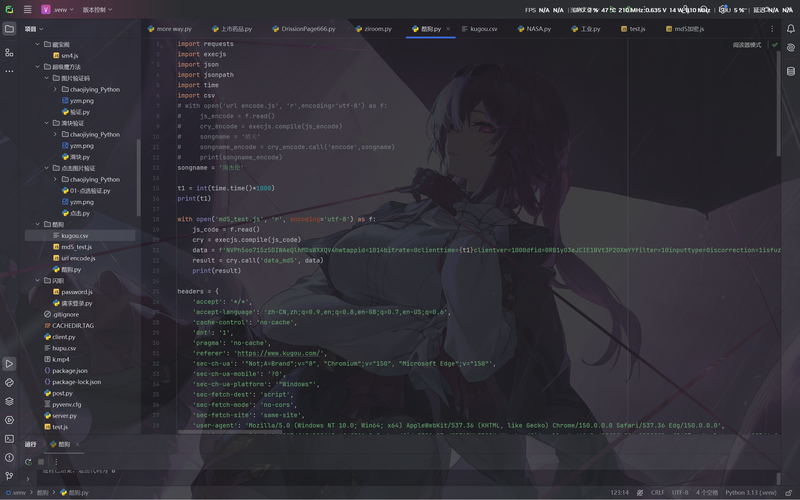
Task: Open more actions in Run toolbar
Action: click(x=56, y=462)
